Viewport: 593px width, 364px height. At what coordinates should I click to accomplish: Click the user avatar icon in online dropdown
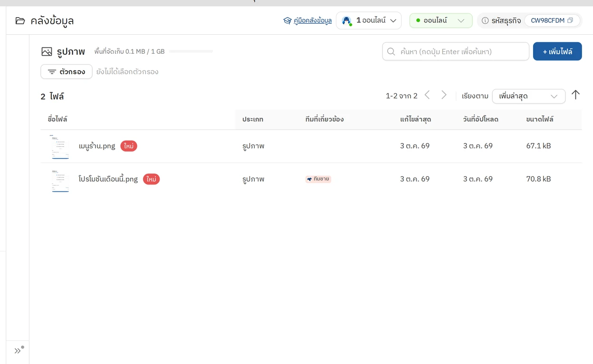347,21
